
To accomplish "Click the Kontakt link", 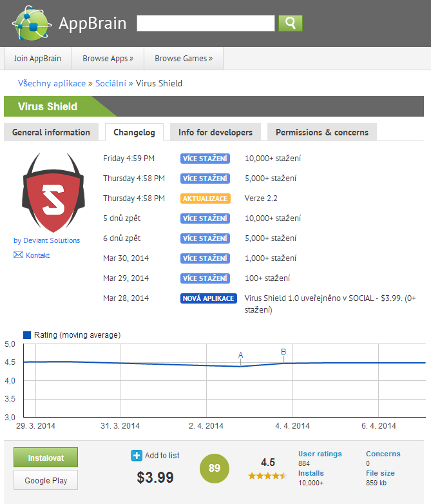I will (37, 255).
